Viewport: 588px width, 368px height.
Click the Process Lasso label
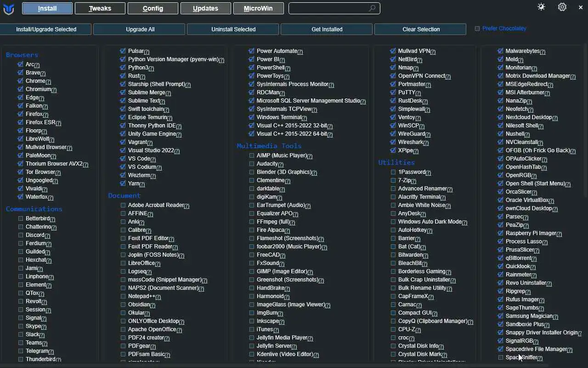click(x=524, y=241)
